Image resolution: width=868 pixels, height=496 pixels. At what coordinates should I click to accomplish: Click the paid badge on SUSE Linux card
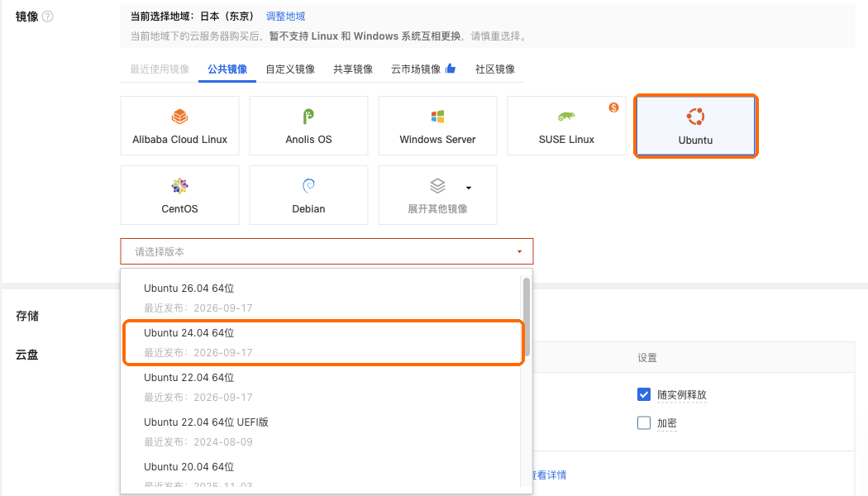pyautogui.click(x=613, y=107)
